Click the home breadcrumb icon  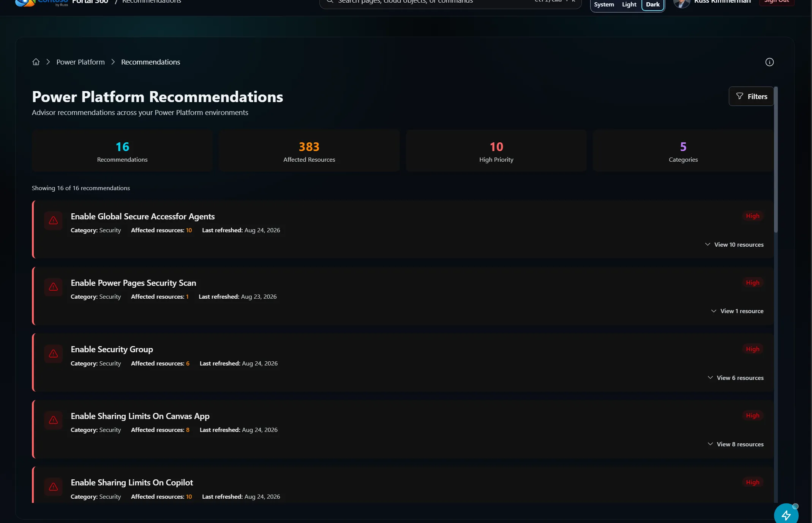(x=36, y=62)
